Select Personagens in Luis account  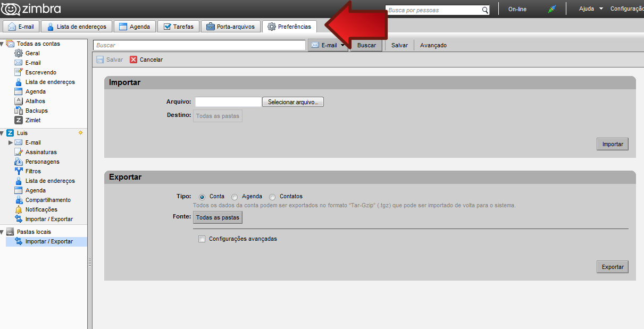(x=42, y=162)
